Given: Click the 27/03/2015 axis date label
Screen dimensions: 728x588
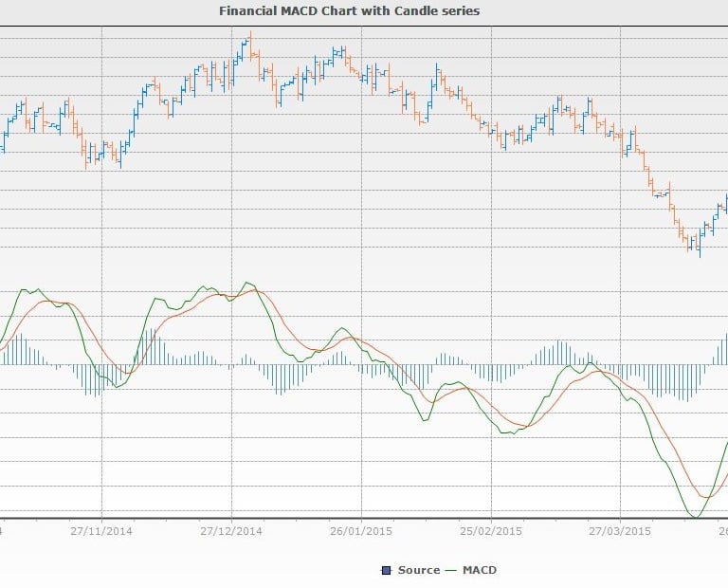Looking at the screenshot, I should tap(620, 531).
